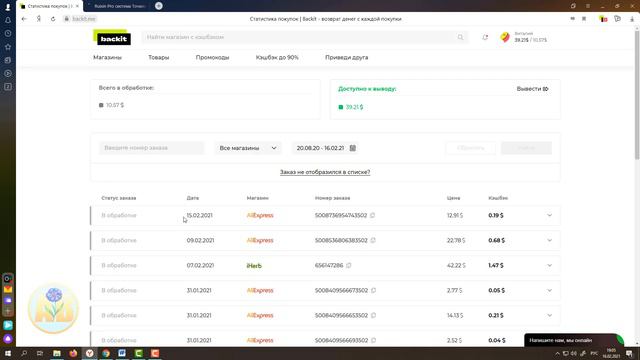The height and width of the screenshot is (360, 640).
Task: Open Товары menu
Action: click(159, 58)
